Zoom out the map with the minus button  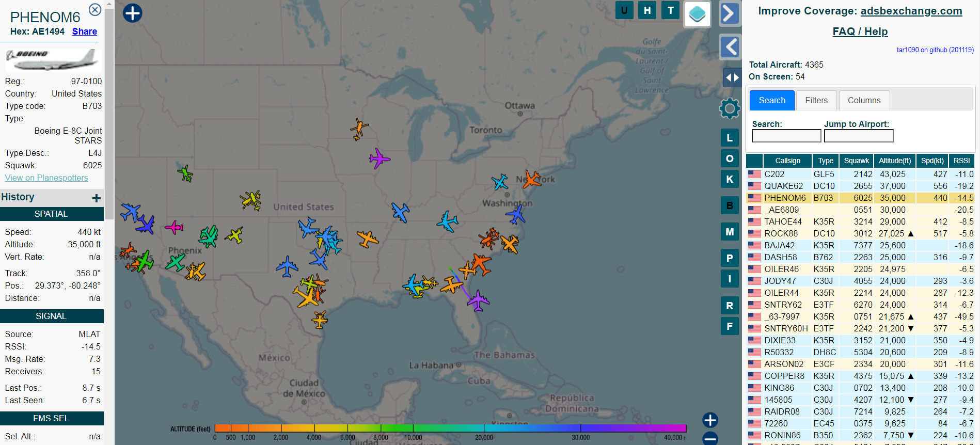(x=710, y=438)
